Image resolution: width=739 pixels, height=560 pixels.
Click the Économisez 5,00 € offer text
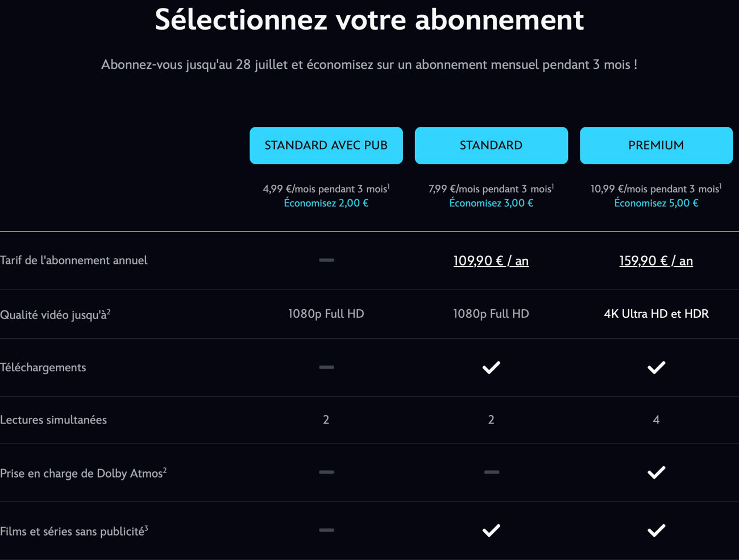tap(656, 203)
